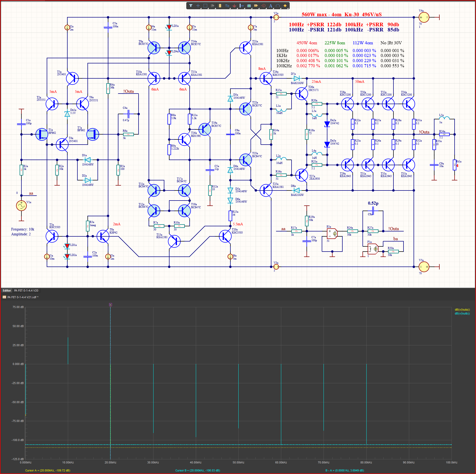Select the V4a positive supply source symbol
Viewport: 476px width, 474px height.
[424, 17]
